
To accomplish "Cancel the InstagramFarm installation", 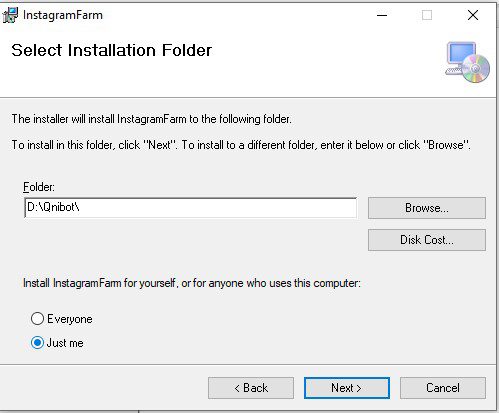I will [443, 388].
